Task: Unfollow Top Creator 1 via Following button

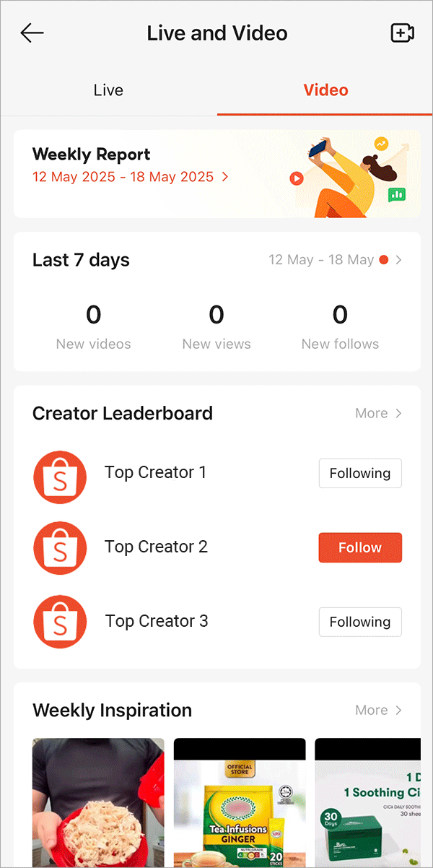Action: pos(360,473)
